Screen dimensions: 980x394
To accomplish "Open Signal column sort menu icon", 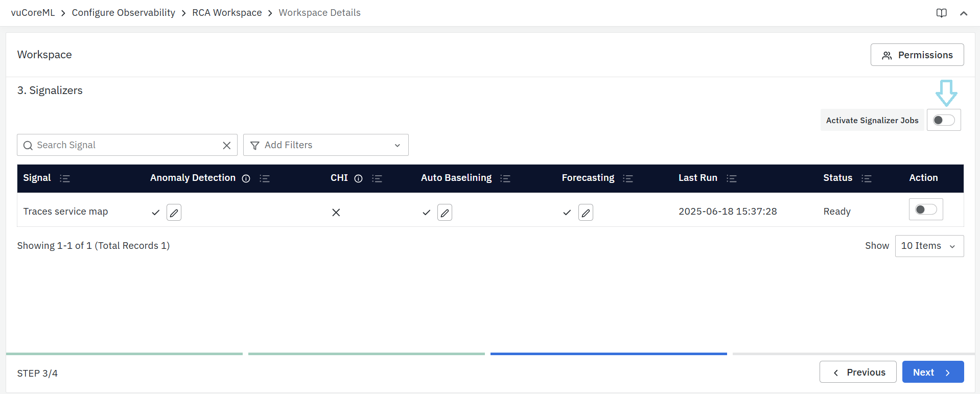I will pos(65,178).
